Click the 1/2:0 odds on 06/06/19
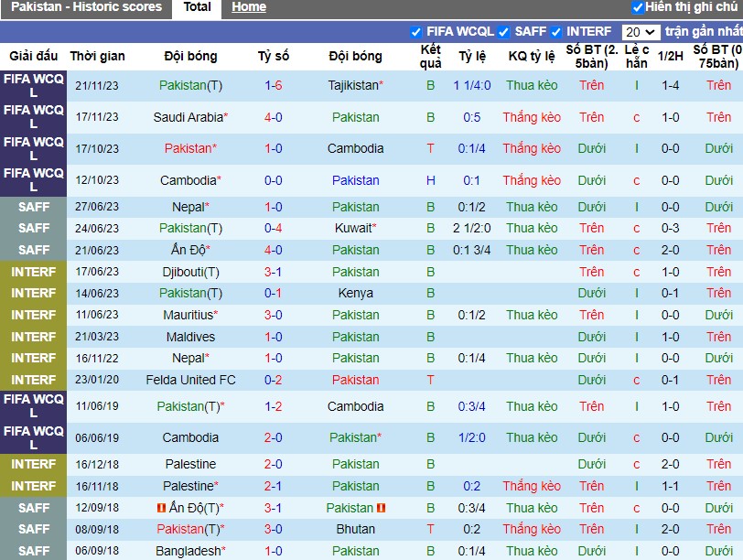The image size is (743, 560). tap(472, 437)
